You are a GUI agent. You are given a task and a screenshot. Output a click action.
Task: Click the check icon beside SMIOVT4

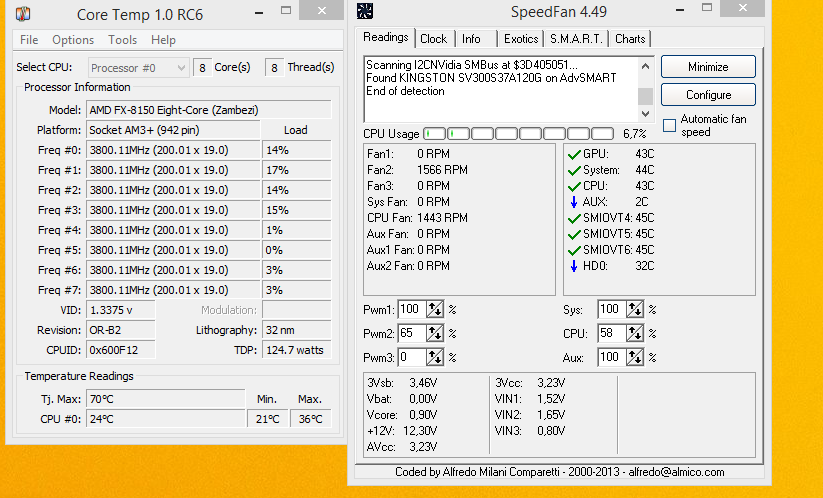point(574,218)
